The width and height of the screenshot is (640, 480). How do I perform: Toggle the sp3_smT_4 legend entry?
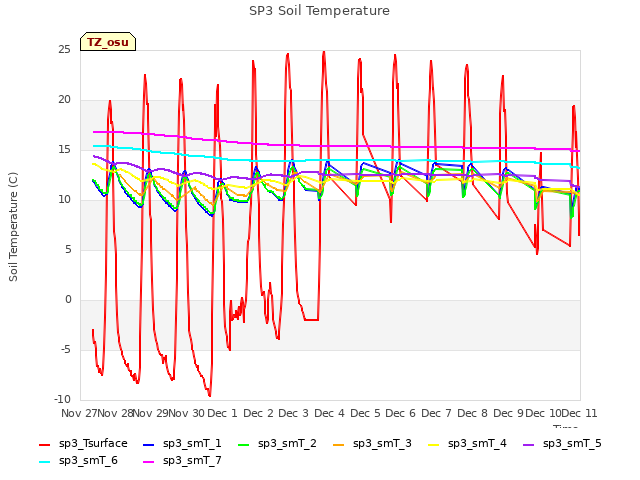(467, 443)
